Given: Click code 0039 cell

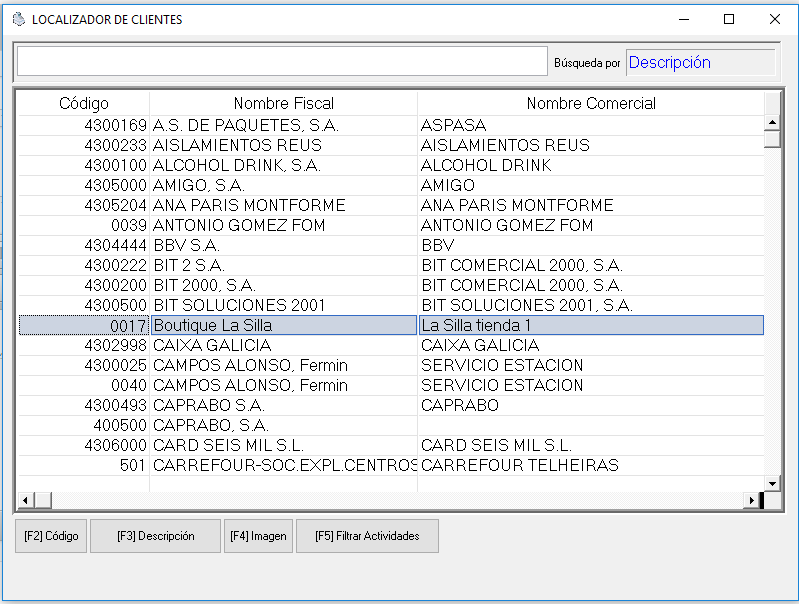Looking at the screenshot, I should point(84,225).
